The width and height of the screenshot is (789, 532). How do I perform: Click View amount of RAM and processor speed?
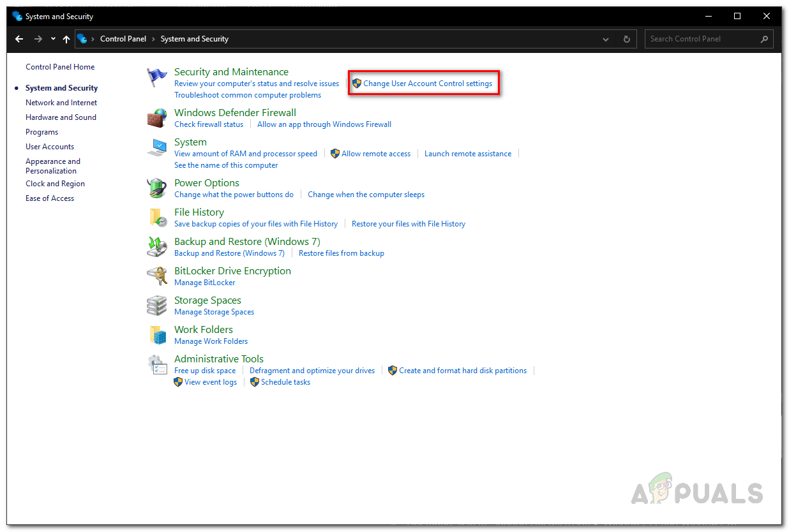pyautogui.click(x=246, y=154)
